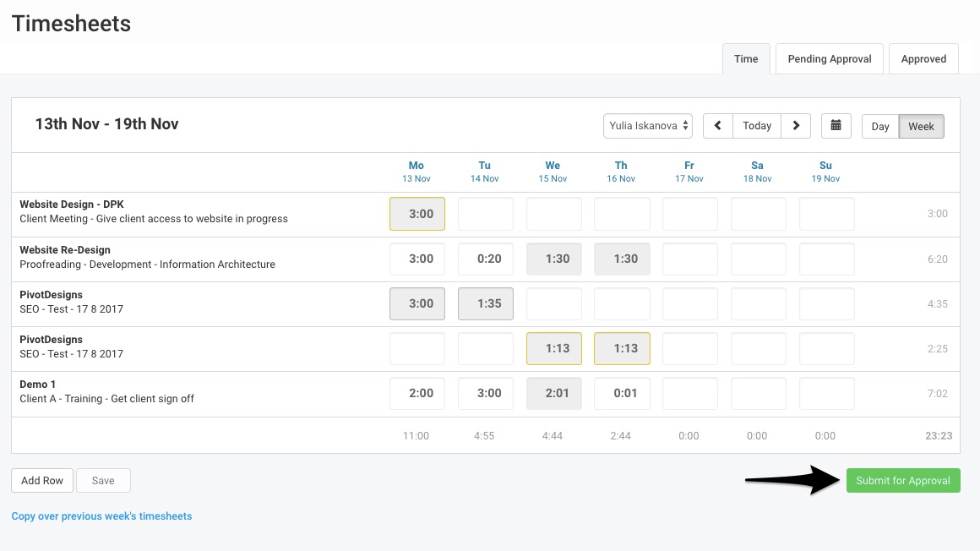Switch timesheet view to Day
The height and width of the screenshot is (551, 980).
click(879, 126)
